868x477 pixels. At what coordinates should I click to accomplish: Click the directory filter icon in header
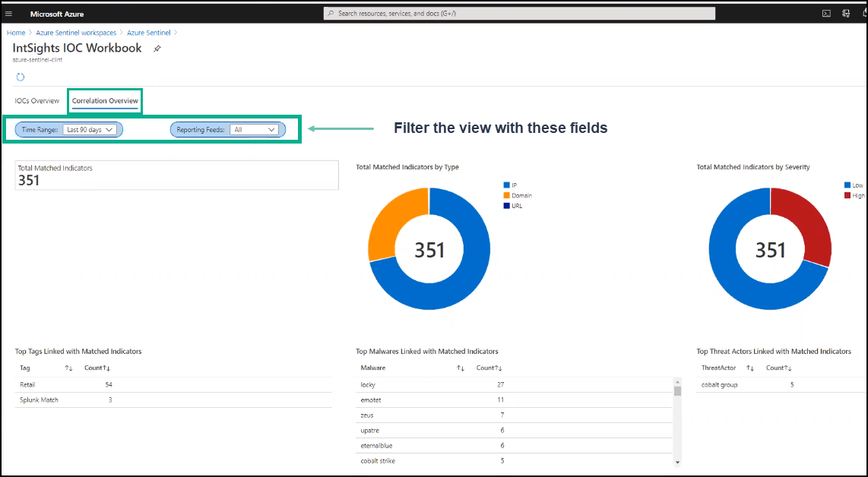(845, 14)
